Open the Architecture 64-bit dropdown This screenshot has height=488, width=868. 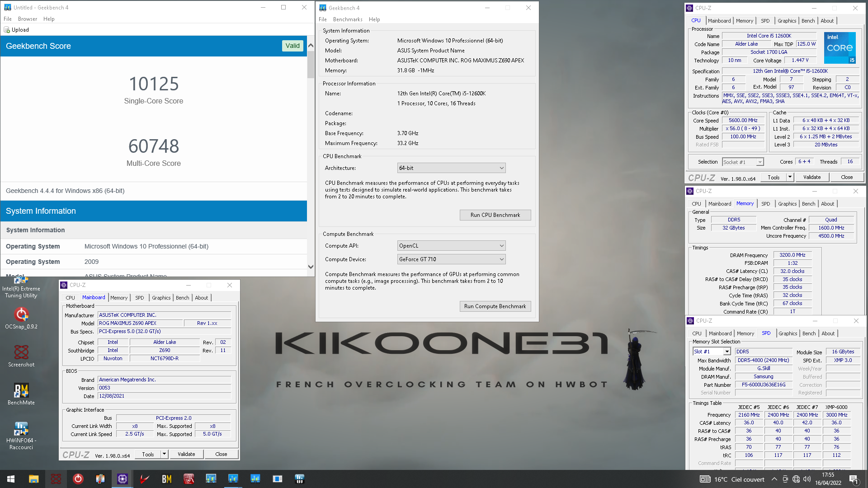451,168
